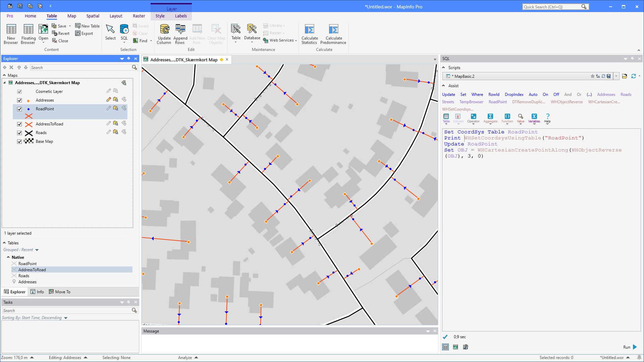Collapse the Native tables group
644x362 pixels.
(8, 257)
